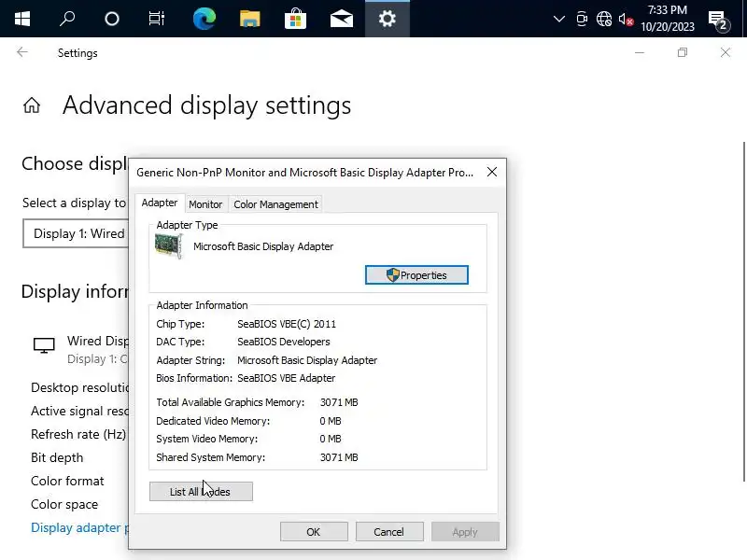Click the List All Modes button
The width and height of the screenshot is (747, 560).
201,492
